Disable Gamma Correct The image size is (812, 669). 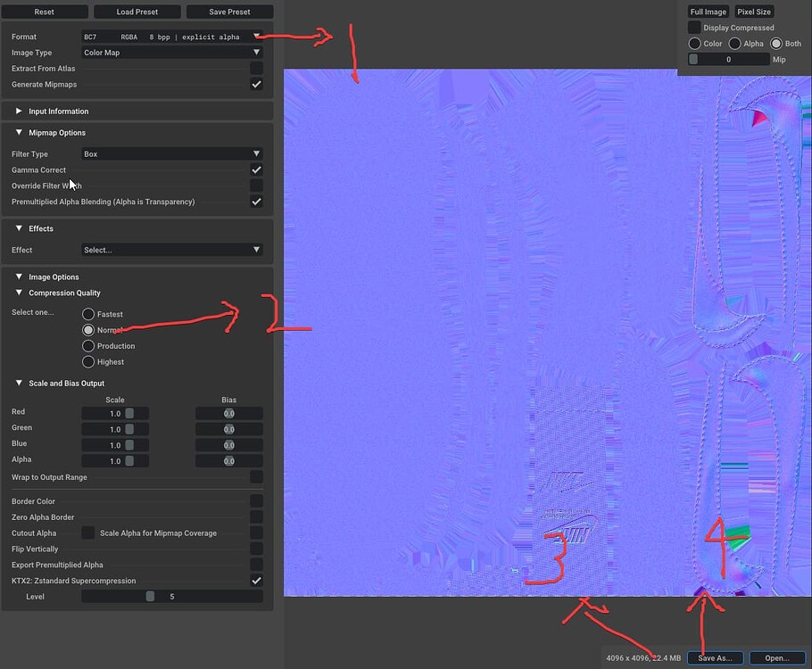click(x=257, y=169)
